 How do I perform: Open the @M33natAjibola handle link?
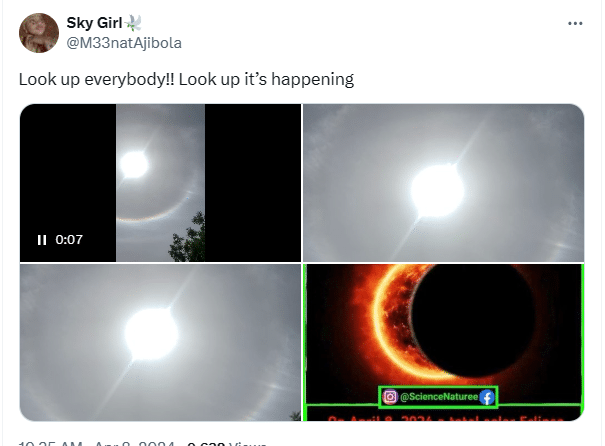pyautogui.click(x=124, y=43)
